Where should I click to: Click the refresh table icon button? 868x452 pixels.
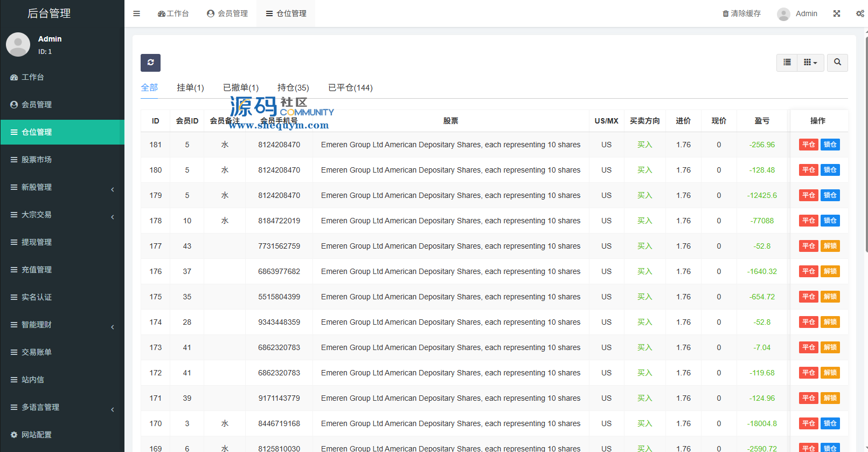point(150,63)
